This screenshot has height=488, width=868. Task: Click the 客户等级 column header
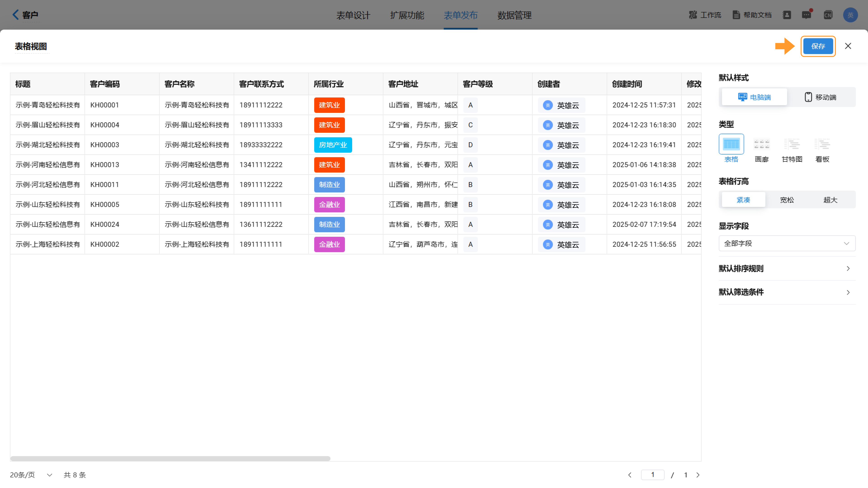coord(495,84)
